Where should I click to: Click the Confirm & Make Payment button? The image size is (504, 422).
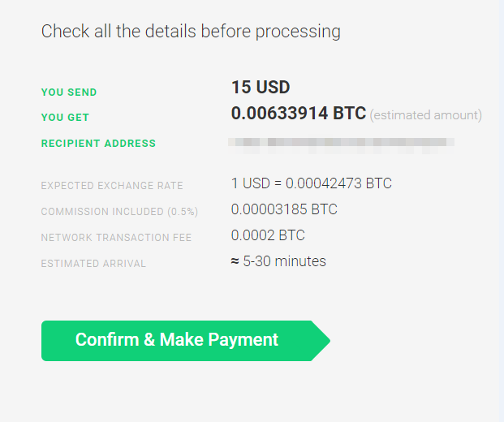186,341
